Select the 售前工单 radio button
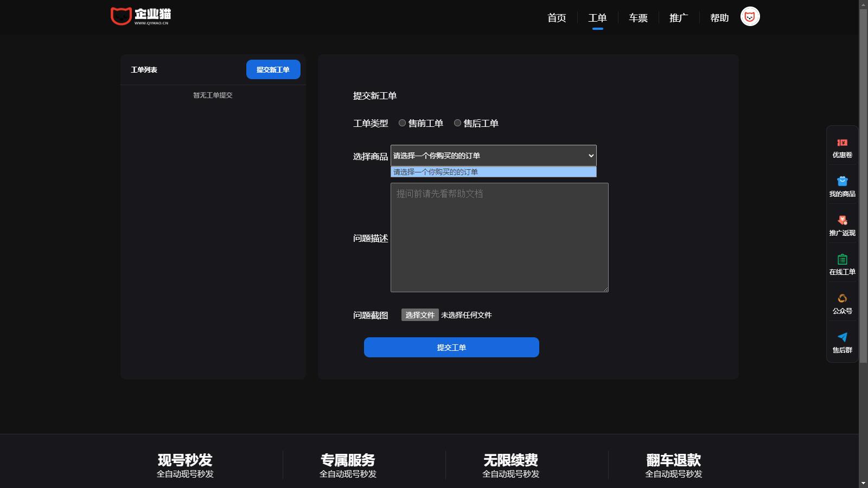Image resolution: width=868 pixels, height=488 pixels. (402, 123)
